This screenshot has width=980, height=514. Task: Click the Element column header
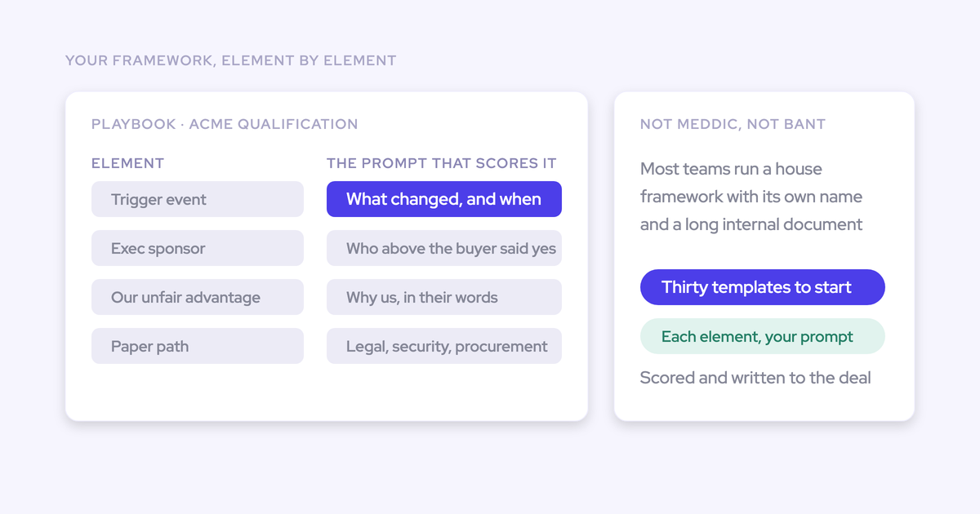click(x=127, y=163)
